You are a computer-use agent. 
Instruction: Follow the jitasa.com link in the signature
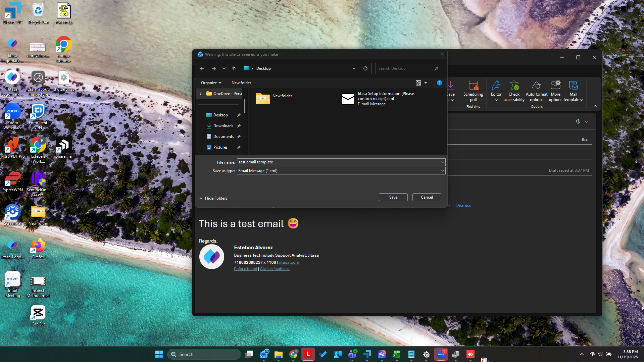289,262
